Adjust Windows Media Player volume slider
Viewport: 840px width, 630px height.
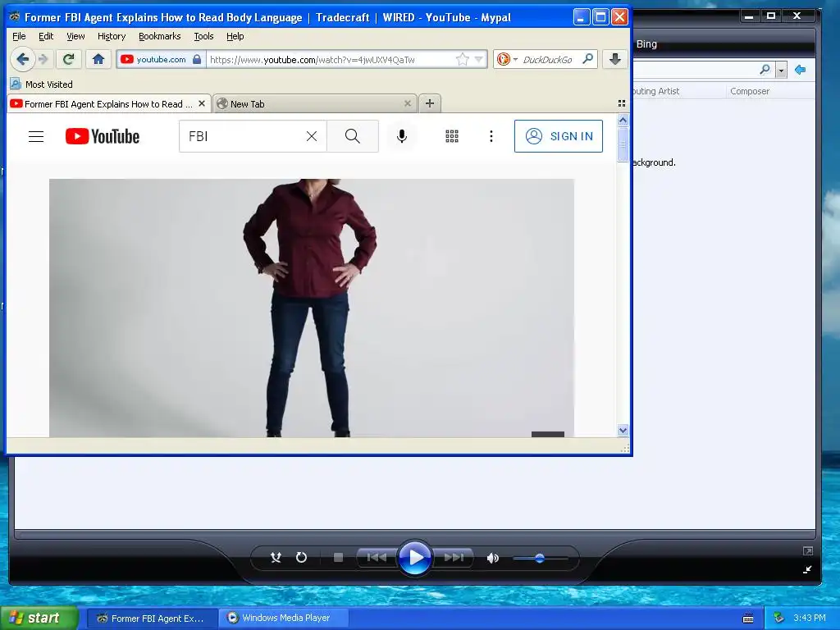[x=540, y=558]
